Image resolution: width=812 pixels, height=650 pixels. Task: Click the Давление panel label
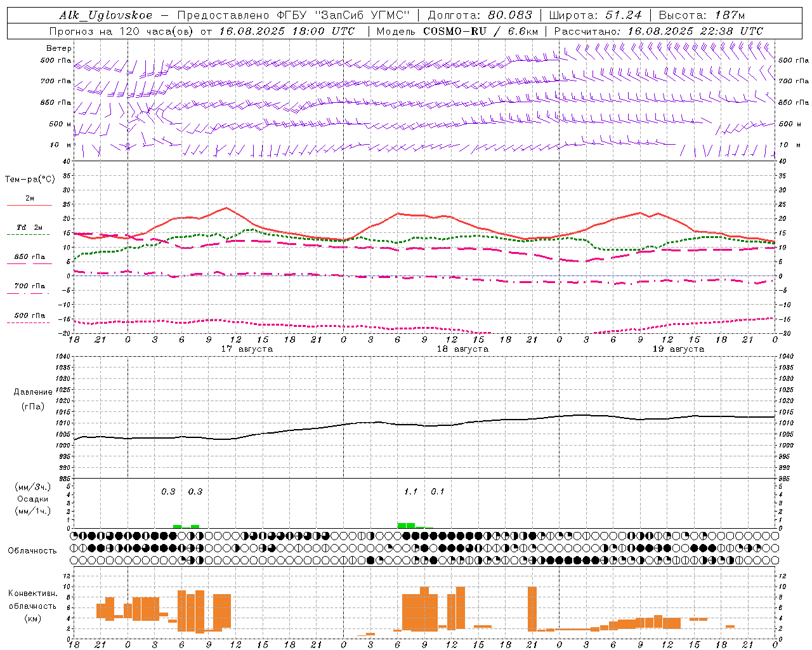(x=33, y=392)
